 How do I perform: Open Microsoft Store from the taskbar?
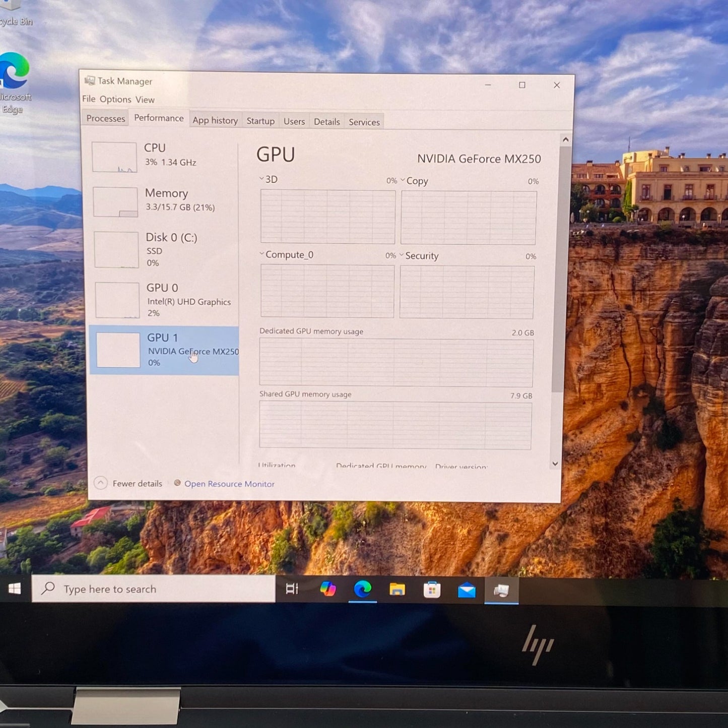tap(432, 589)
